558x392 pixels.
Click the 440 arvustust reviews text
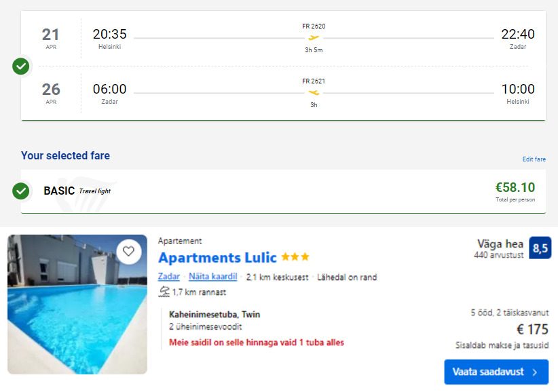[498, 255]
